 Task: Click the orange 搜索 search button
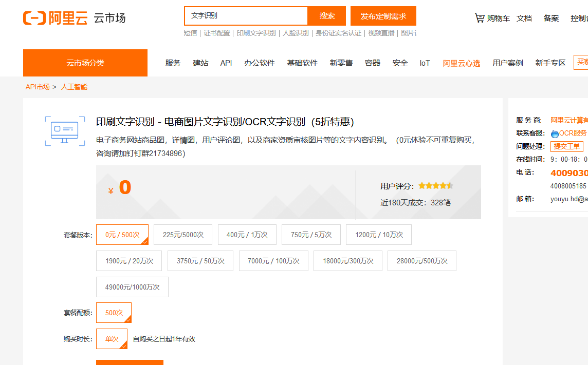pos(326,16)
